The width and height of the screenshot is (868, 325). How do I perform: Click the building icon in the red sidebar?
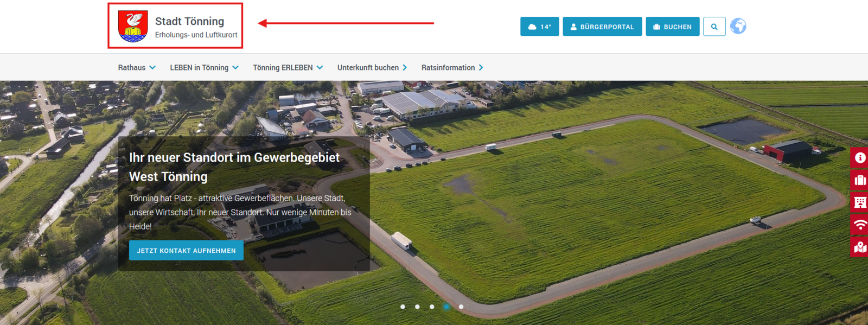point(860,202)
